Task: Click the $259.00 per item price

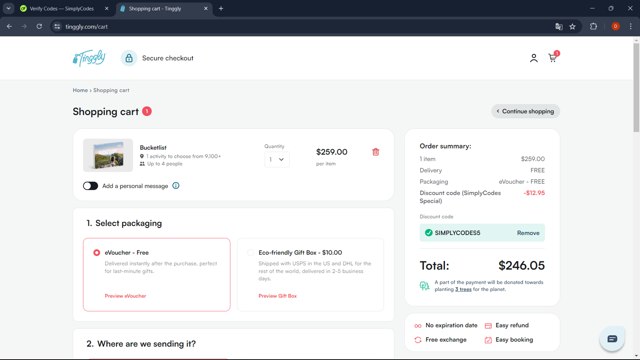Action: (x=331, y=152)
